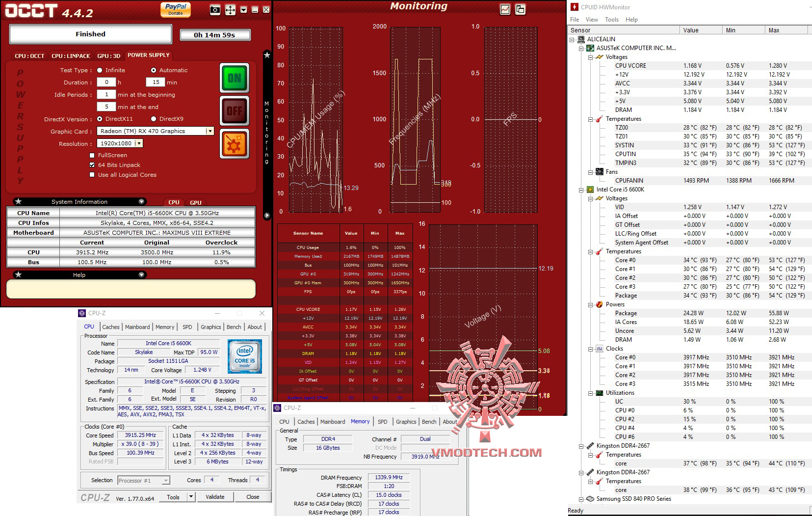This screenshot has height=516, width=812.
Task: Switch to the GPU : 3D tab
Action: [108, 56]
